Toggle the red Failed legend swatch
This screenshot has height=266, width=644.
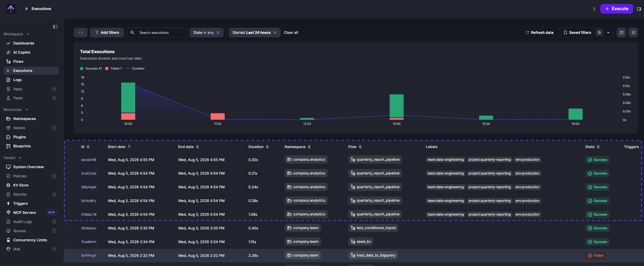pos(107,69)
